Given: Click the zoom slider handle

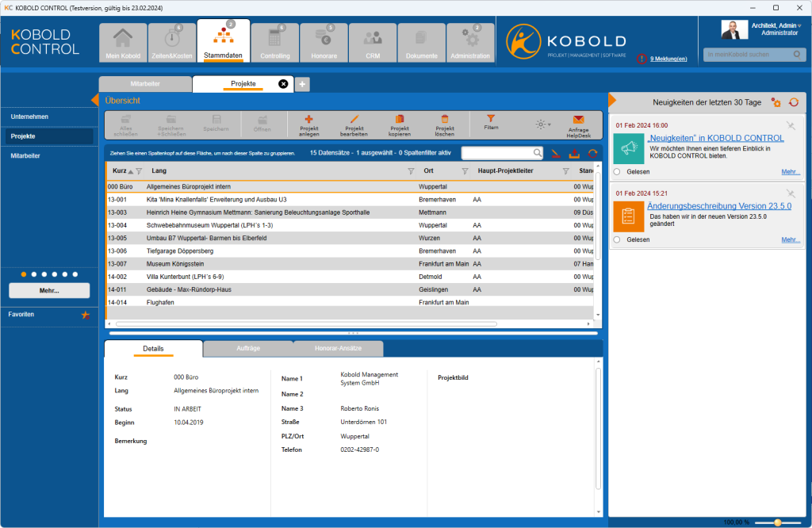Looking at the screenshot, I should [x=777, y=522].
